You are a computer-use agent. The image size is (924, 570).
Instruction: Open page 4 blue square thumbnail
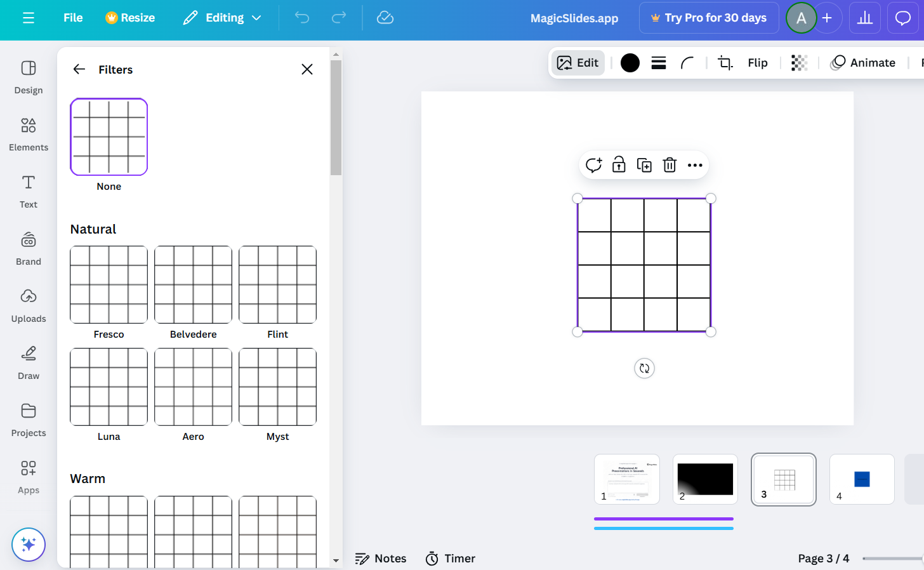pyautogui.click(x=862, y=479)
